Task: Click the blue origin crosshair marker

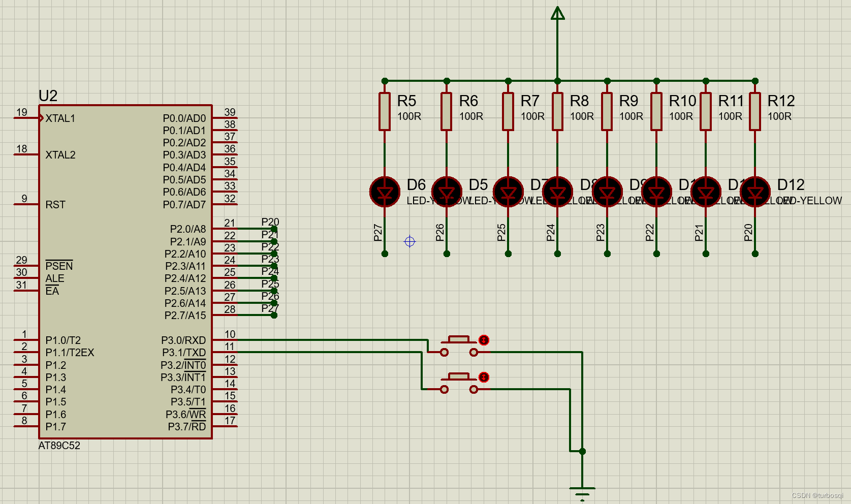Action: [x=409, y=241]
